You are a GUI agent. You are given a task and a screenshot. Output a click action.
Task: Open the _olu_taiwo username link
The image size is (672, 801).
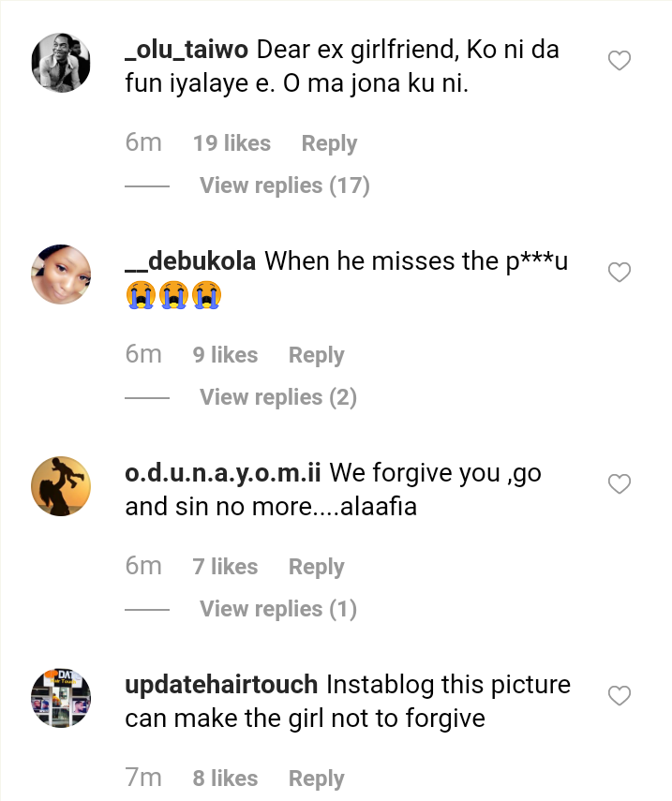coord(187,50)
